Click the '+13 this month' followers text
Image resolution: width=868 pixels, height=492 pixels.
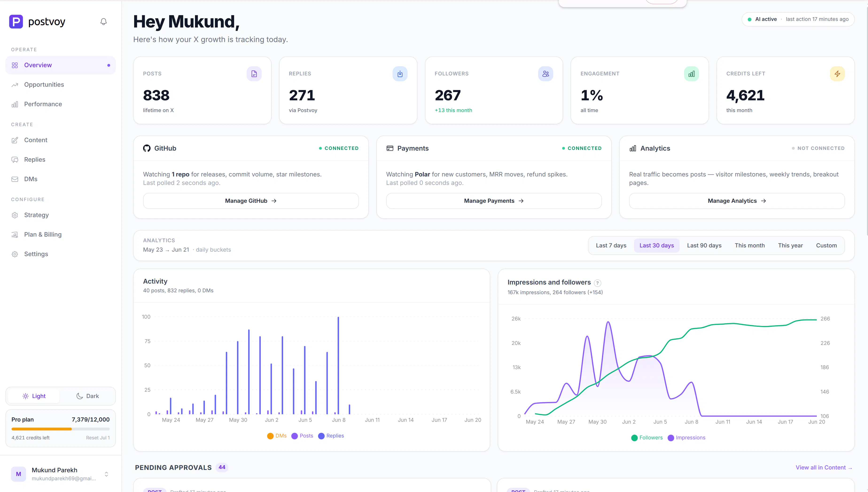453,110
